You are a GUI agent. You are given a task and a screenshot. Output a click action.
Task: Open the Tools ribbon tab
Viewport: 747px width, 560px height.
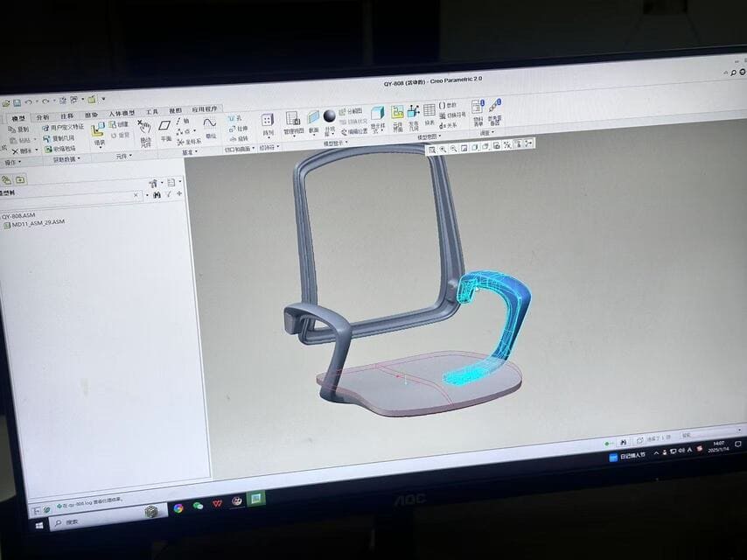[x=152, y=112]
